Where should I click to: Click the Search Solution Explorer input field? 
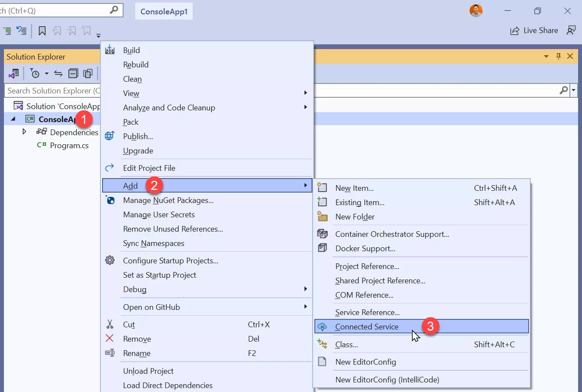(53, 90)
